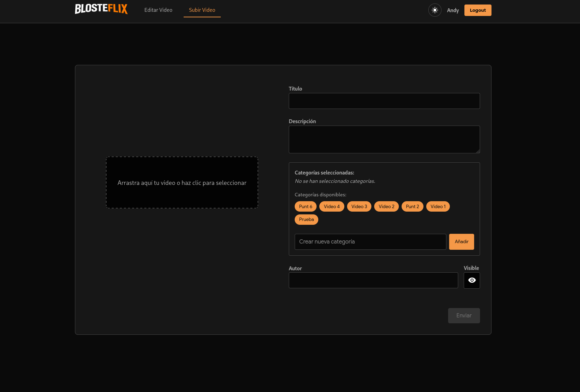Select the Punt 2 category chip
The height and width of the screenshot is (392, 580).
pyautogui.click(x=412, y=206)
